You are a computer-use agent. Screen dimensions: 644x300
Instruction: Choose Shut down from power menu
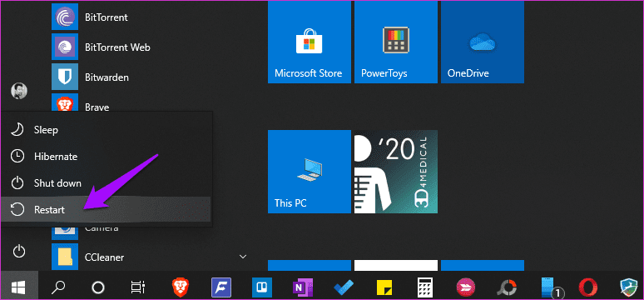click(107, 183)
